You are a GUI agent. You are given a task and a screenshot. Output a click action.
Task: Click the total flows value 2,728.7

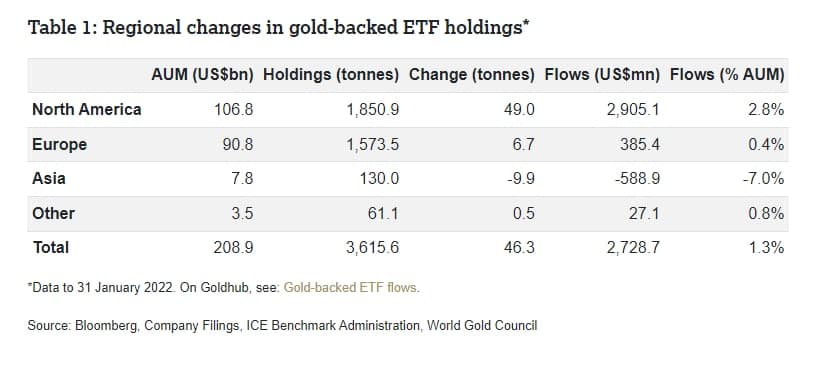(x=631, y=248)
